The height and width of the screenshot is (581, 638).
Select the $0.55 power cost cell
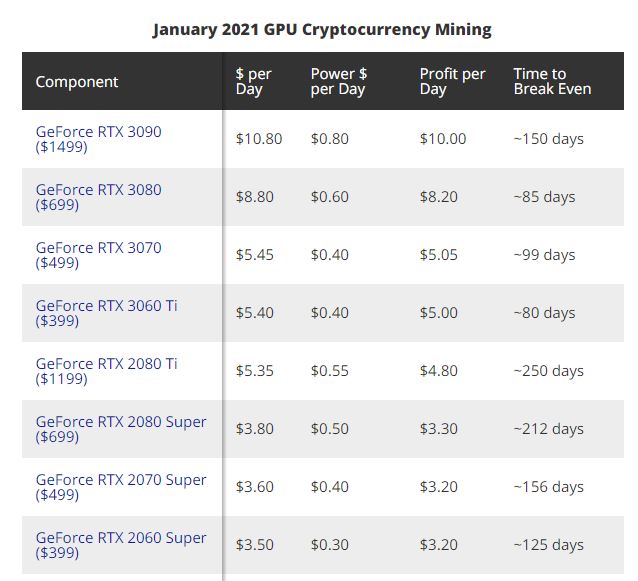click(x=330, y=371)
